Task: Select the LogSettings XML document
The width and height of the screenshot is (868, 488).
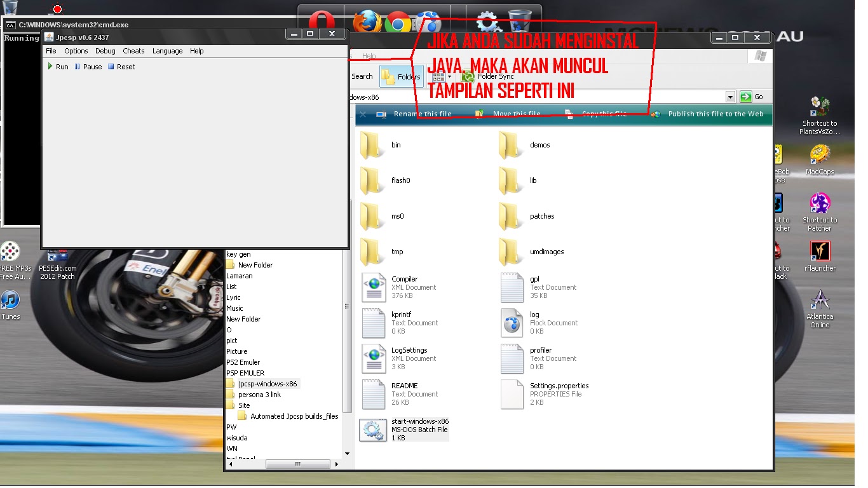Action: [x=399, y=358]
